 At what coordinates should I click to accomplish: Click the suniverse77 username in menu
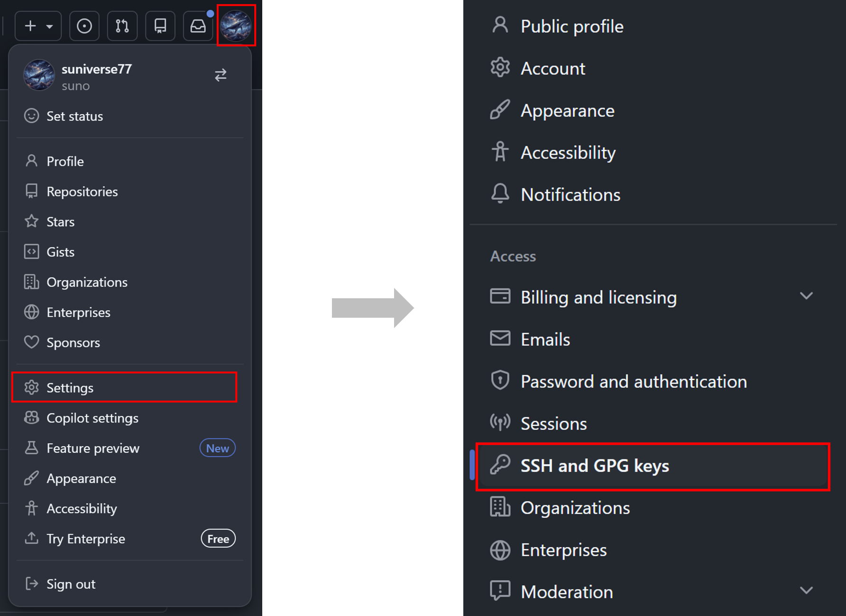pyautogui.click(x=97, y=69)
